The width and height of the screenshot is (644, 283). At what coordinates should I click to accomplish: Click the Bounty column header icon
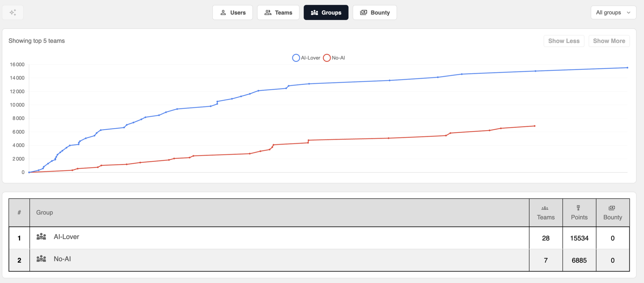[612, 208]
